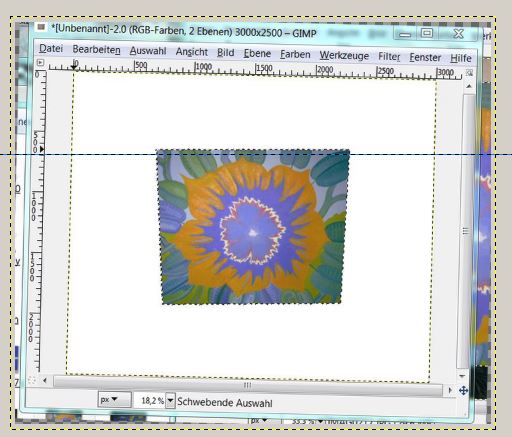Click the ruler corner menu arrow icon
Image resolution: width=512 pixels, height=437 pixels.
tap(40, 62)
